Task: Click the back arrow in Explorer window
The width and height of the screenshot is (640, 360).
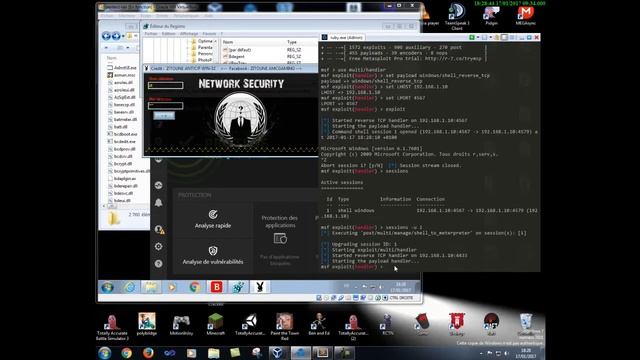Action: coord(107,36)
